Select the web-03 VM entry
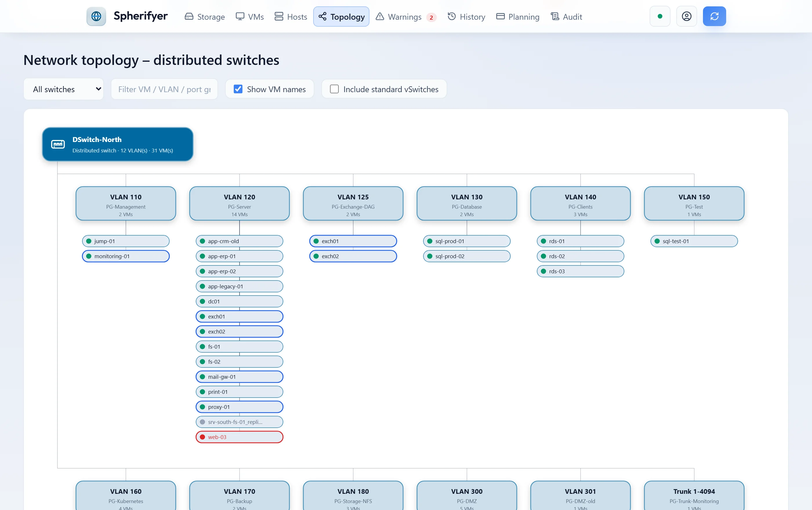 (240, 437)
